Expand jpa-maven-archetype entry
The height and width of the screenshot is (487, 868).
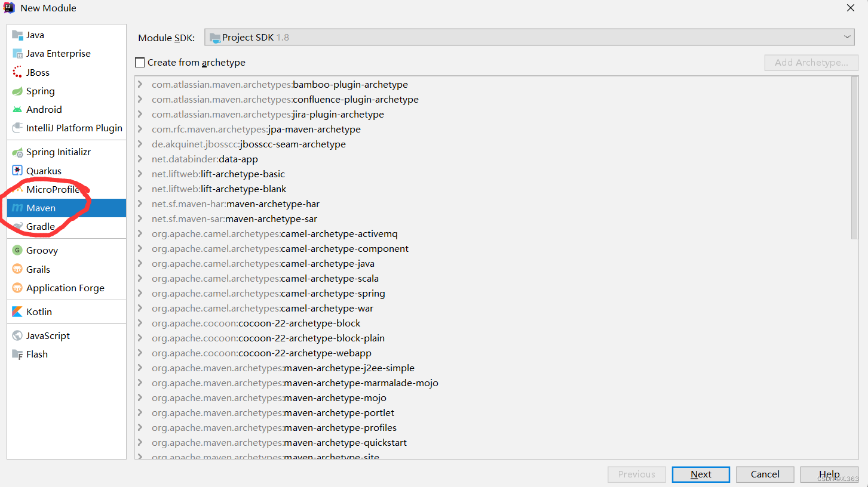[x=140, y=129]
